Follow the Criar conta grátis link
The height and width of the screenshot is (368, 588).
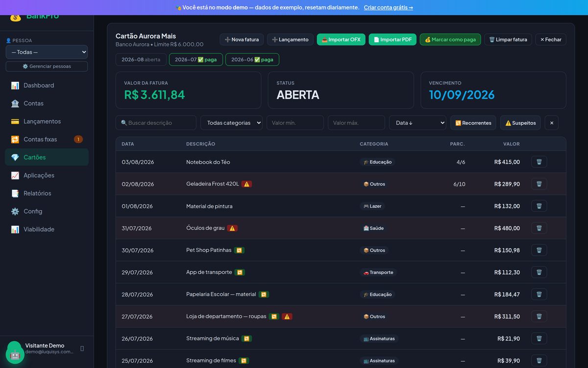coord(389,7)
